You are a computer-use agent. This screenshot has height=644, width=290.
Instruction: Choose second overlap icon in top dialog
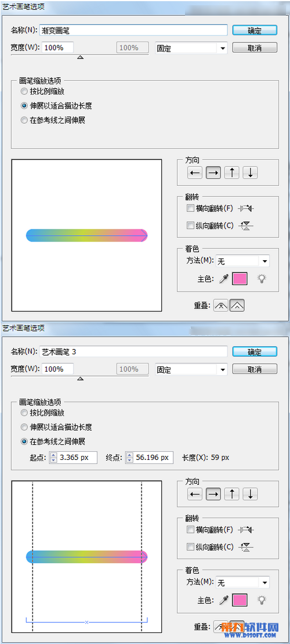pos(237,305)
